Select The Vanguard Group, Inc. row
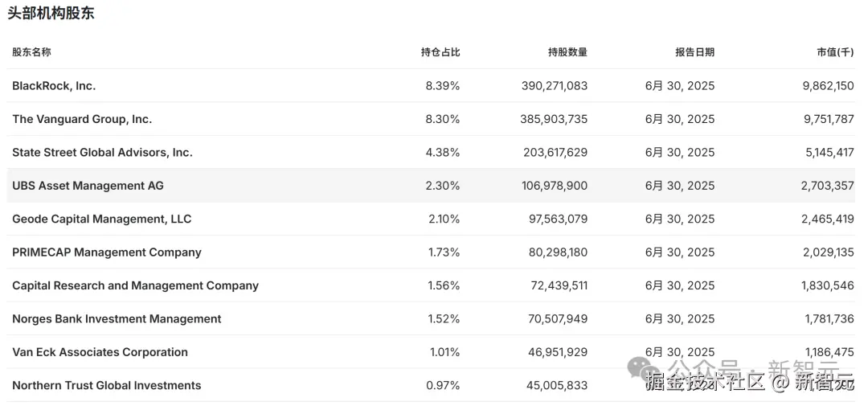Screen dimensions: 868x406 (x=82, y=119)
